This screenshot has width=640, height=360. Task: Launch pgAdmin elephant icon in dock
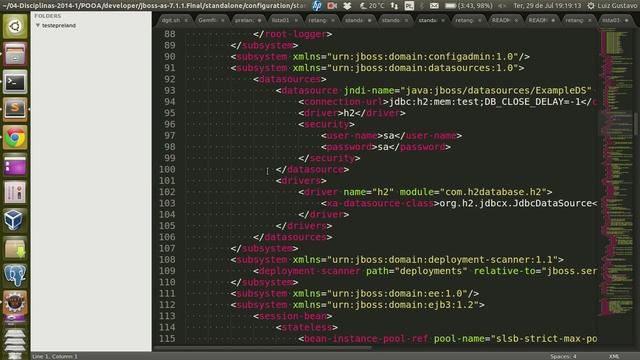15,276
